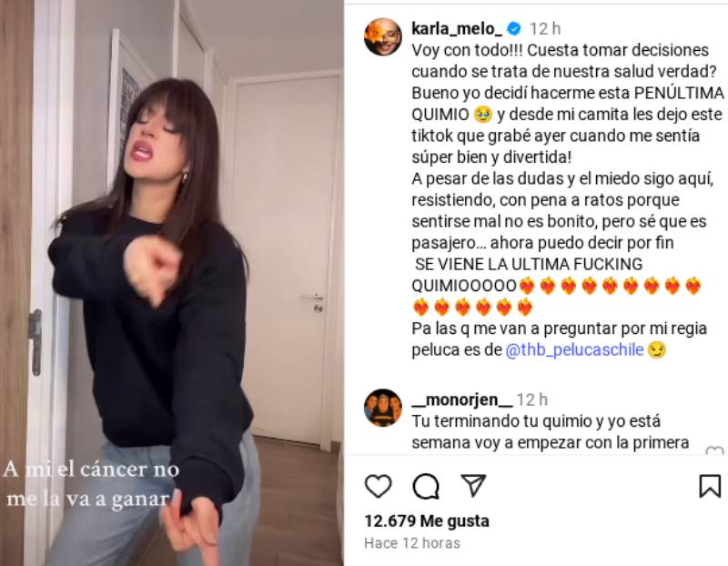The width and height of the screenshot is (728, 566).
Task: Click the 12 h time beside karla_melo_
Action: [x=545, y=29]
